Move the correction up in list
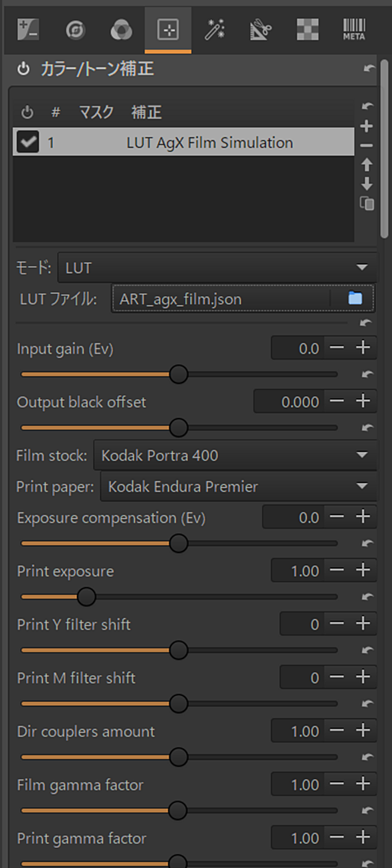Image resolution: width=392 pixels, height=868 pixels. [366, 164]
